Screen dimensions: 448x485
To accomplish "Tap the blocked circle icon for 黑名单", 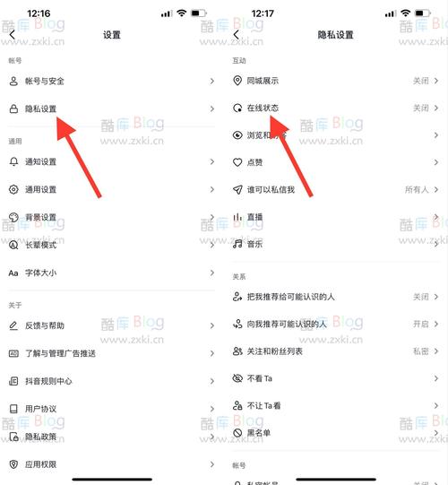I will 237,433.
